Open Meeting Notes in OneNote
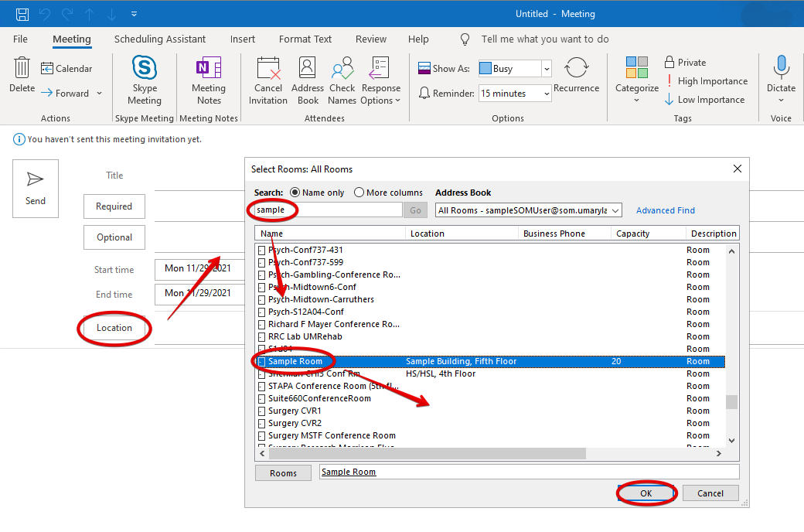This screenshot has height=532, width=804. (x=209, y=69)
